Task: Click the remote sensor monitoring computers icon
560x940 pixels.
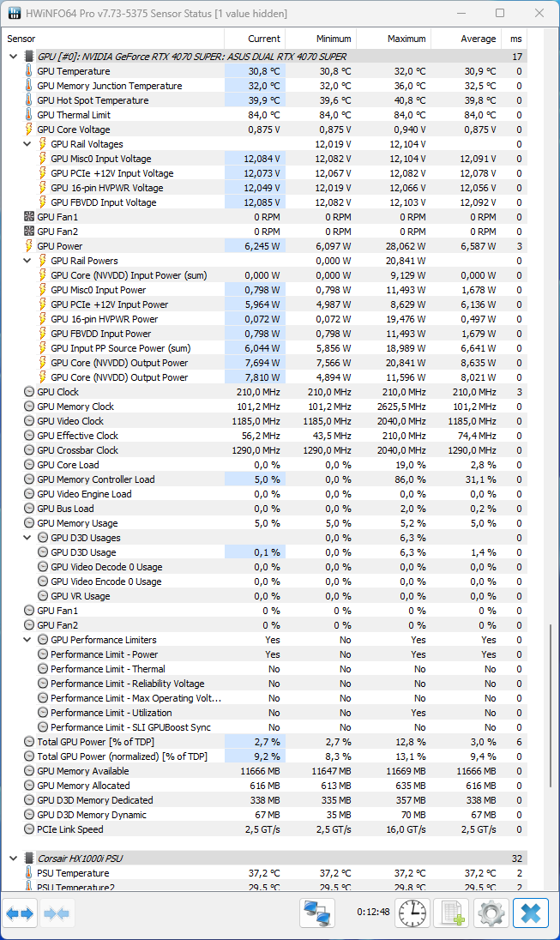Action: tap(316, 913)
